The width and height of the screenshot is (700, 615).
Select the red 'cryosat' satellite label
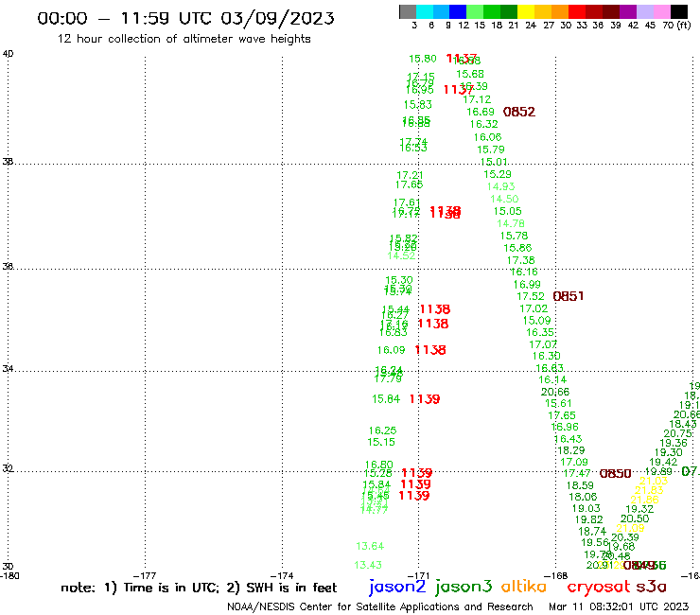[x=598, y=587]
